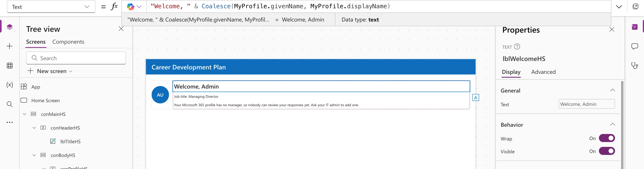Open the Comments speech bubble icon
This screenshot has height=169, width=644.
click(635, 46)
